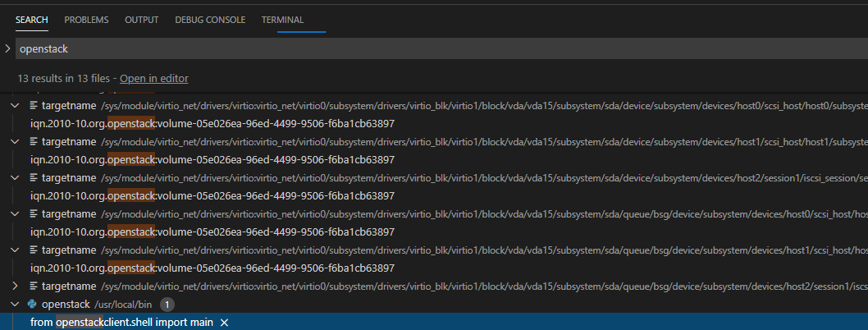
Task: Click path text containing sda/queue/bsg/device/subsystem/devices/host1
Action: (x=484, y=251)
